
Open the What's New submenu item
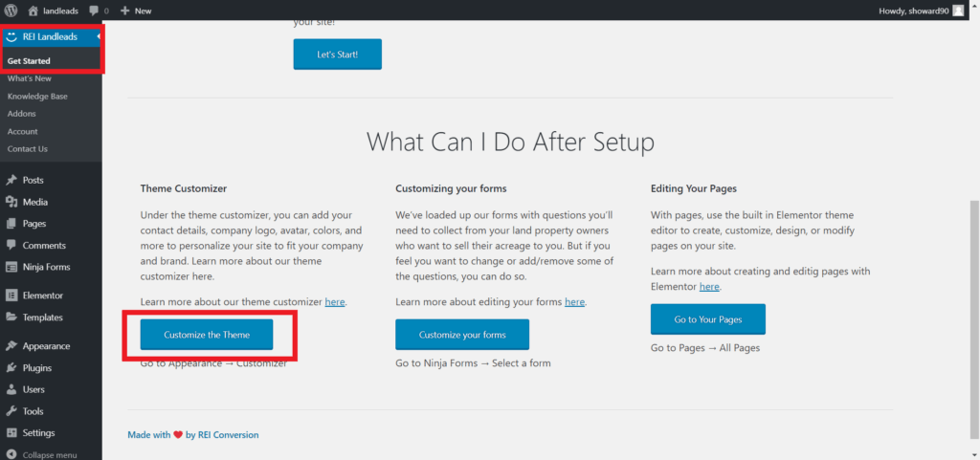(x=30, y=78)
